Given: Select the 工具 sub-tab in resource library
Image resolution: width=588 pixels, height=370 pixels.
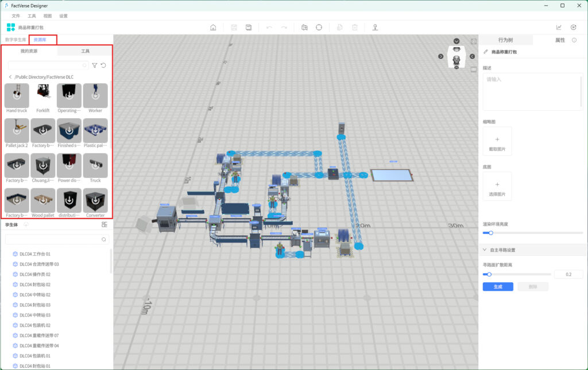Looking at the screenshot, I should tap(85, 51).
